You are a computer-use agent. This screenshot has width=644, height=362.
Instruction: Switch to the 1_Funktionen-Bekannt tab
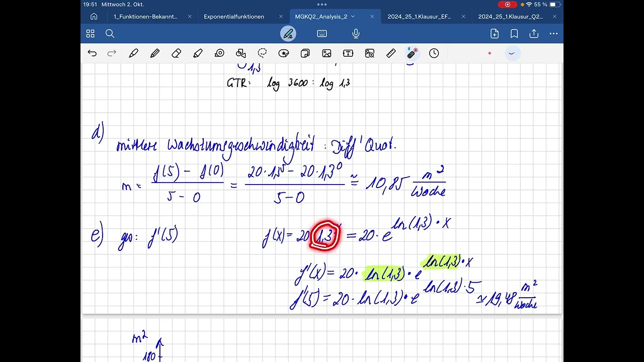pos(145,17)
